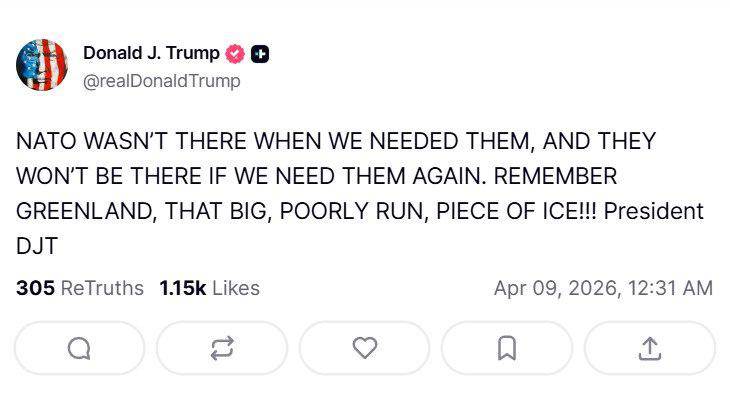ReTruth this post using the arrows icon
The width and height of the screenshot is (730, 405).
222,347
